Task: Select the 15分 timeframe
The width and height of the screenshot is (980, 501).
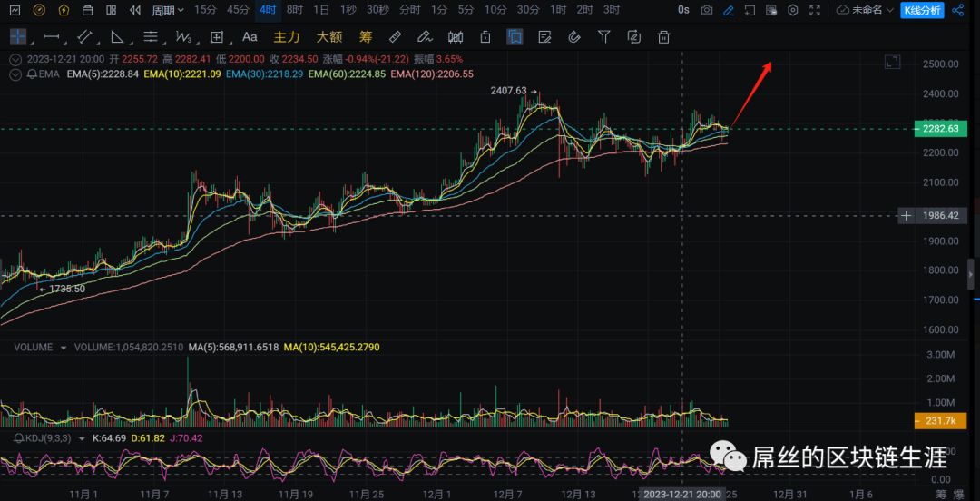Action: click(205, 10)
